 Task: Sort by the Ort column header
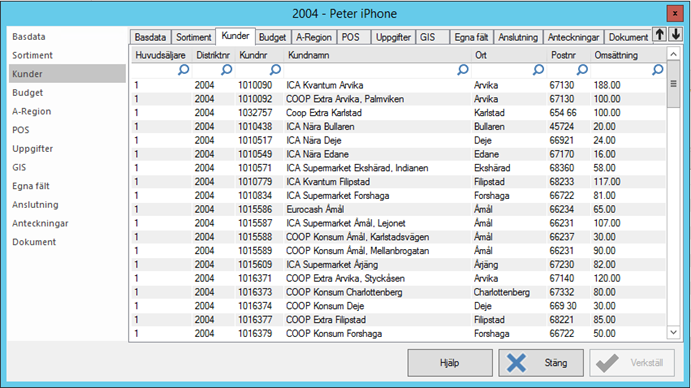[509, 55]
